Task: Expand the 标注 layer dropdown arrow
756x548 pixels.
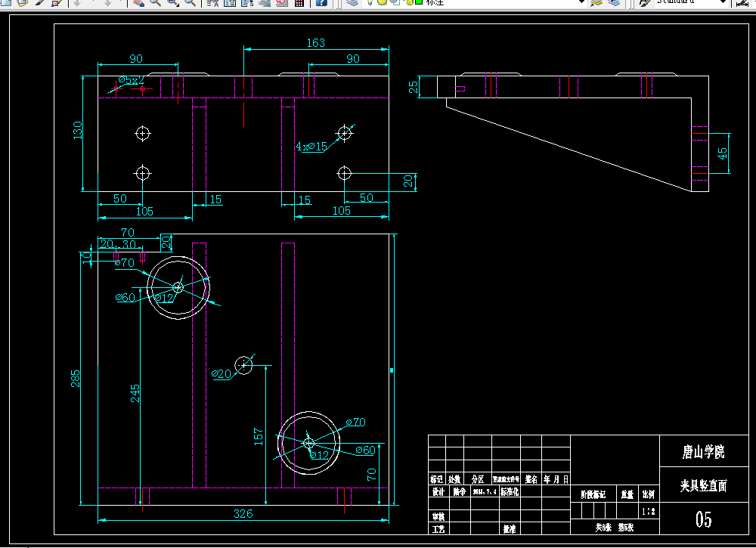Action: (581, 2)
